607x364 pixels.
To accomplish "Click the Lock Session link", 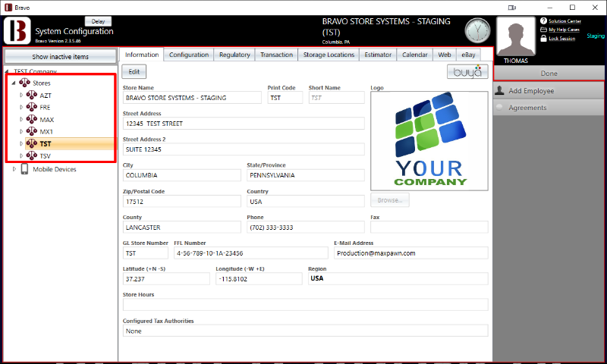I will click(x=561, y=38).
